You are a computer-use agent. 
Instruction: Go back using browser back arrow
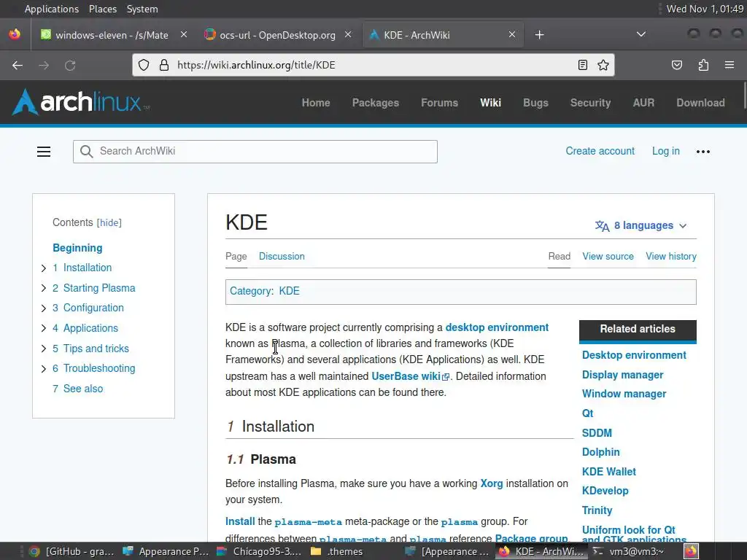(18, 65)
